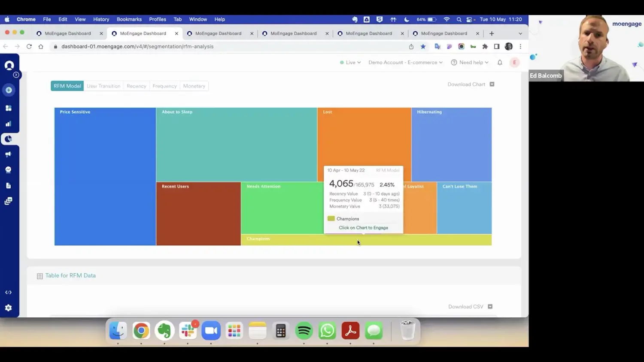644x362 pixels.
Task: Click the Needs Attention treemap segment
Action: (x=282, y=208)
